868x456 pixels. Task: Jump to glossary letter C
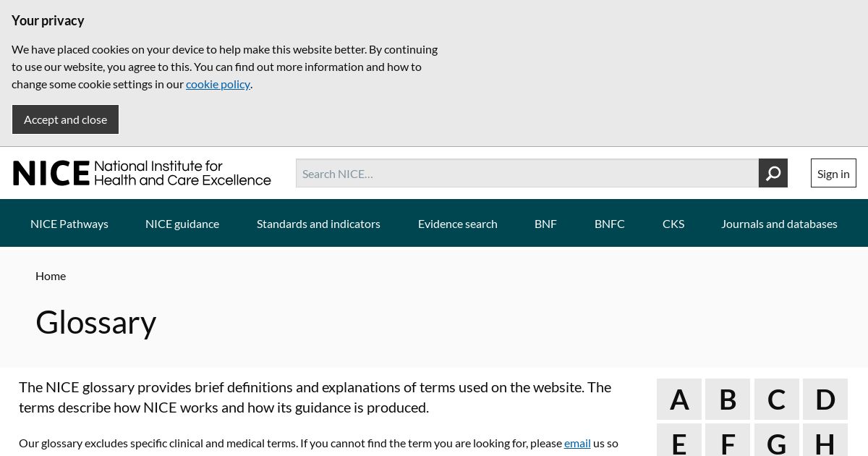(x=777, y=399)
